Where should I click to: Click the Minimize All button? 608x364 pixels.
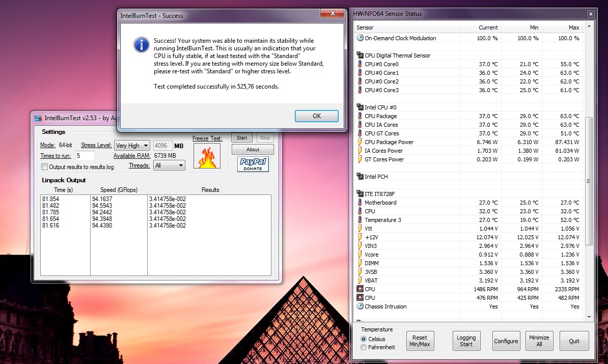(x=539, y=341)
